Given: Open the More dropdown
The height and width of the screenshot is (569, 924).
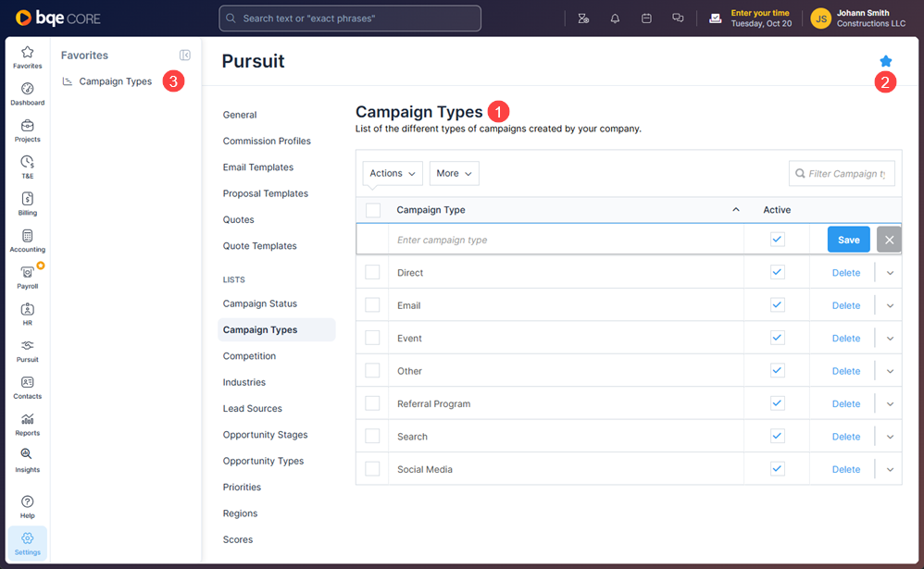Looking at the screenshot, I should pyautogui.click(x=454, y=173).
